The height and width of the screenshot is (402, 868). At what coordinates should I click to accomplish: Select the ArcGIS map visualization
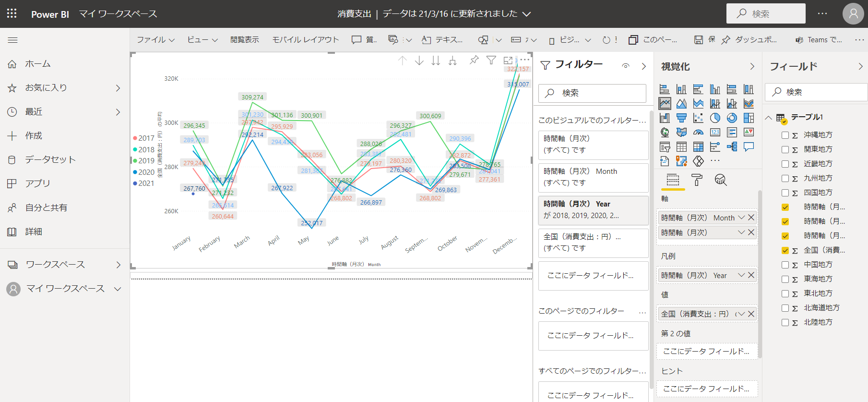pos(681,161)
